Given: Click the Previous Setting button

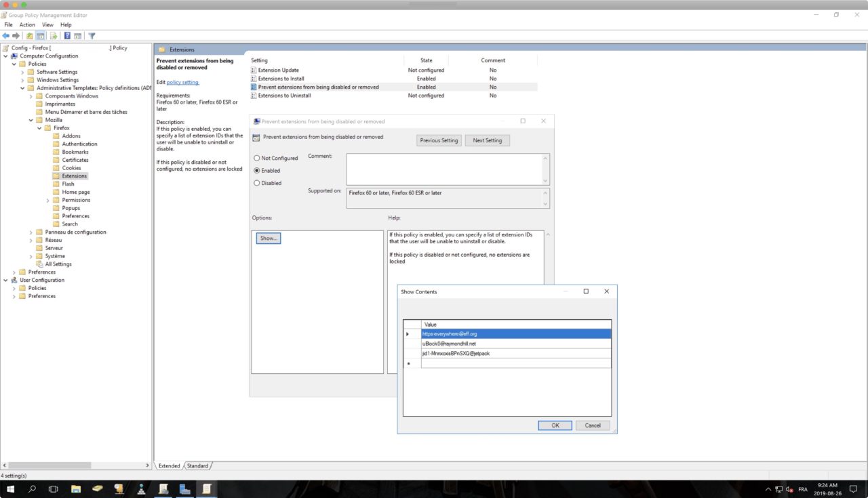Looking at the screenshot, I should point(439,140).
